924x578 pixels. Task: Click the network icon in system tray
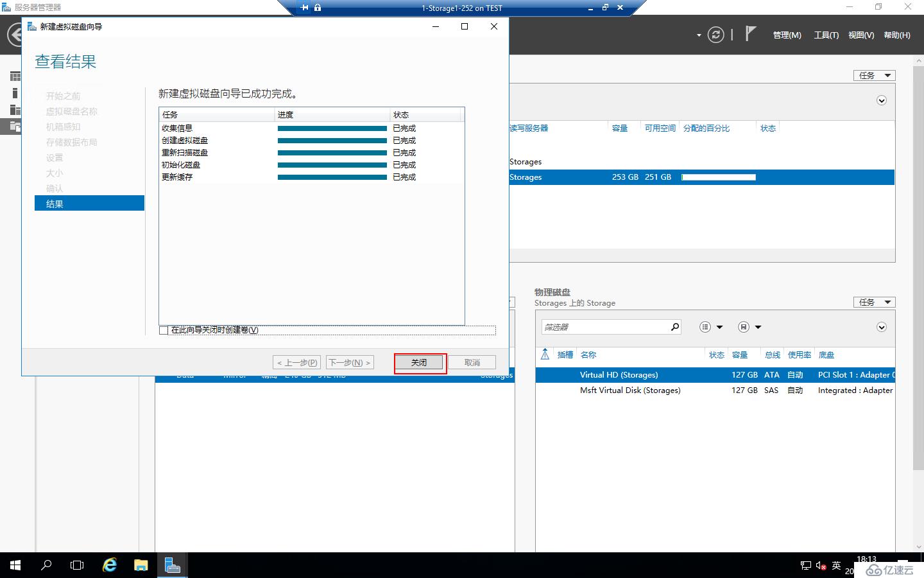806,566
